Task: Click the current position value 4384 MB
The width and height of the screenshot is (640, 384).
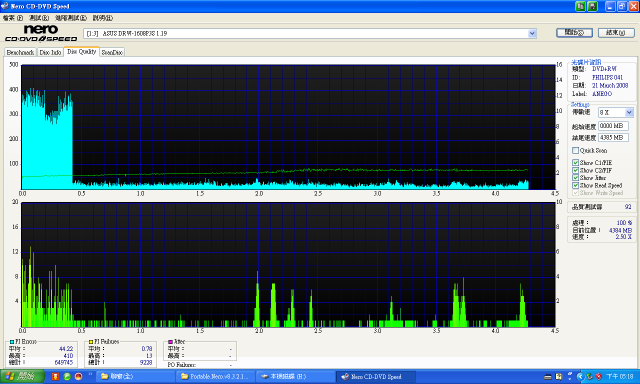Action: point(620,231)
